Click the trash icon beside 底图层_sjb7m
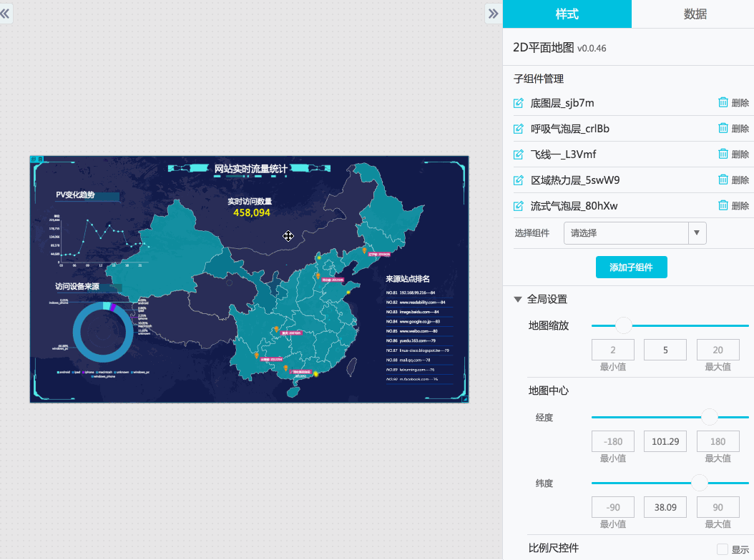 723,102
